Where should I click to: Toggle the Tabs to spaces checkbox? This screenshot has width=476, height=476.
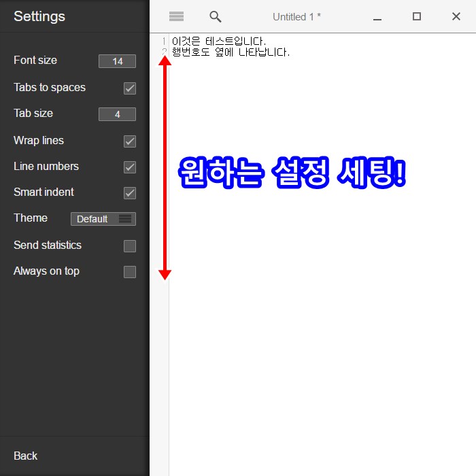click(130, 88)
